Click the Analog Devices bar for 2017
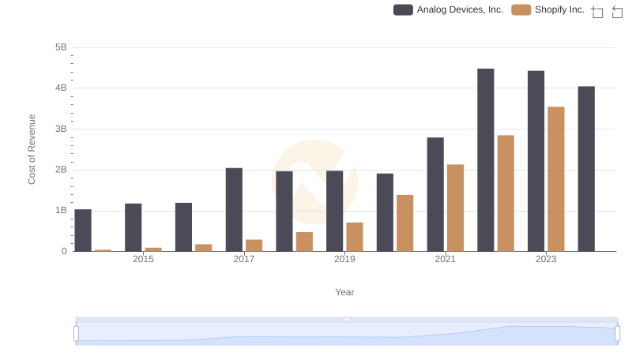Viewport: 632px width, 364px height. [234, 210]
